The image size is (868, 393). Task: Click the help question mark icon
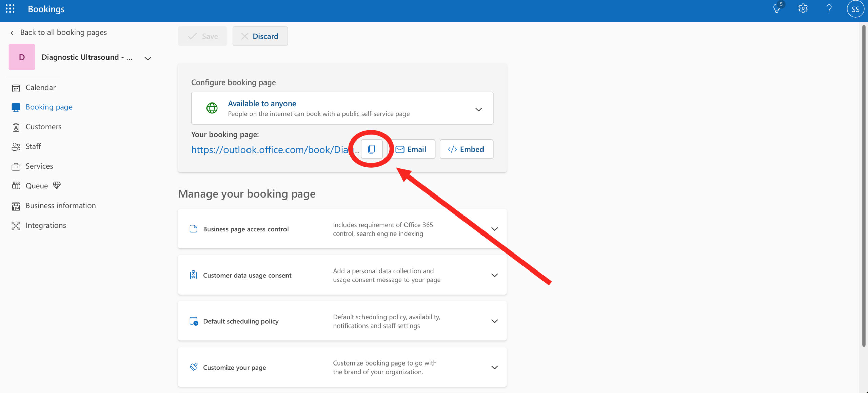tap(829, 9)
